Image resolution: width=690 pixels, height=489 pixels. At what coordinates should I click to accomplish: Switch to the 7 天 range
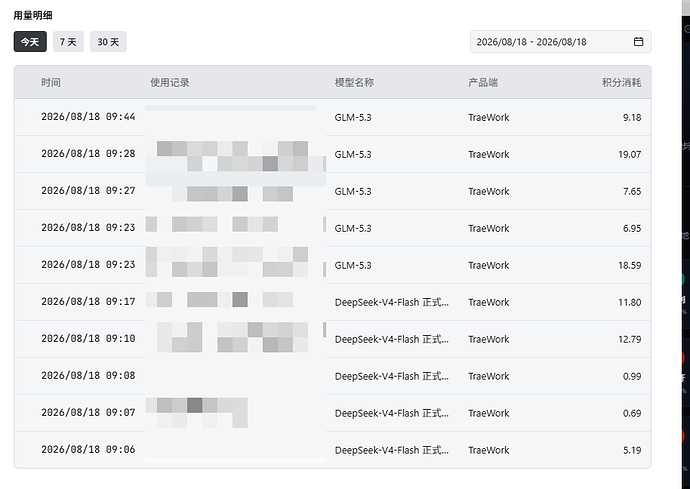[68, 42]
